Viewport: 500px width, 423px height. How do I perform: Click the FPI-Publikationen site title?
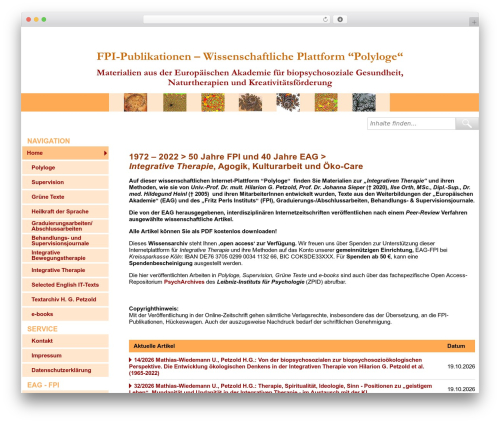coord(250,57)
